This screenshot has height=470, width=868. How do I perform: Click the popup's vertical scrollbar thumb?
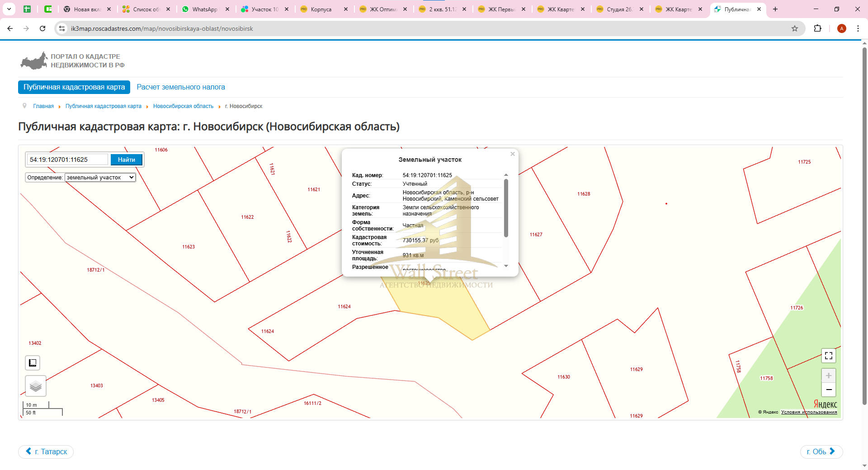(506, 208)
